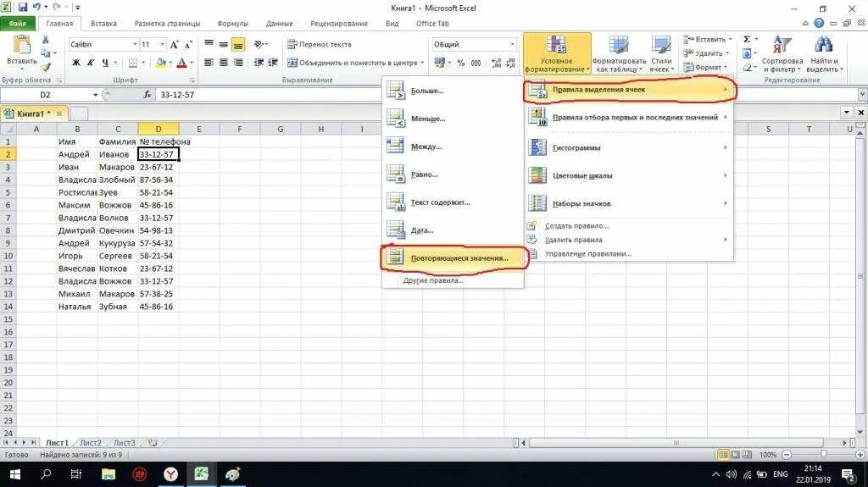Open the number format Общий dropdown
Viewport: 868px width, 487px height.
511,44
